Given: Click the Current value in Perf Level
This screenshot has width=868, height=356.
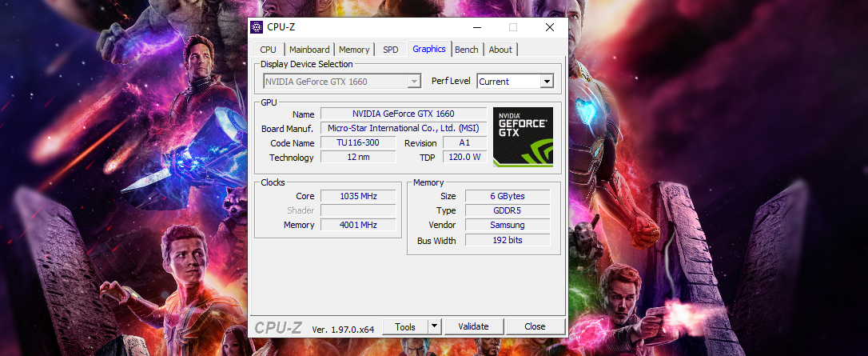Looking at the screenshot, I should (x=494, y=82).
